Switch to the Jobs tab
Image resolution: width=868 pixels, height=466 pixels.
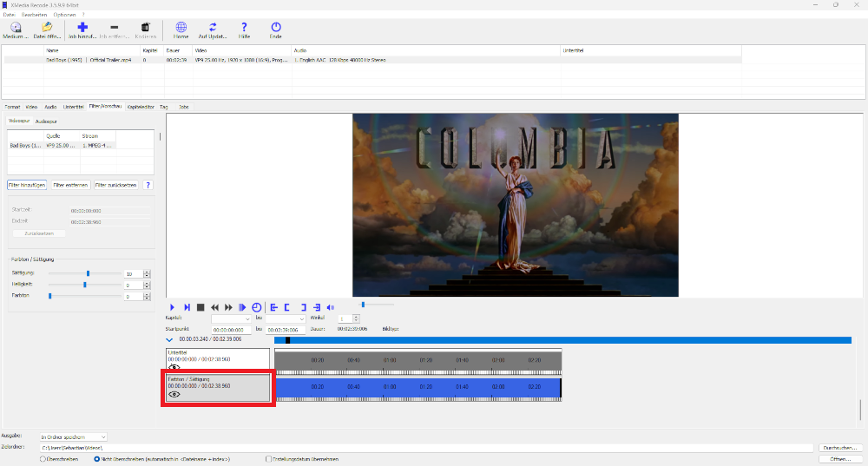tap(184, 107)
